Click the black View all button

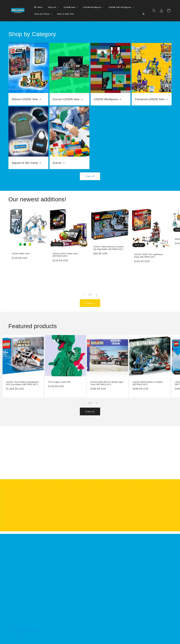90,411
